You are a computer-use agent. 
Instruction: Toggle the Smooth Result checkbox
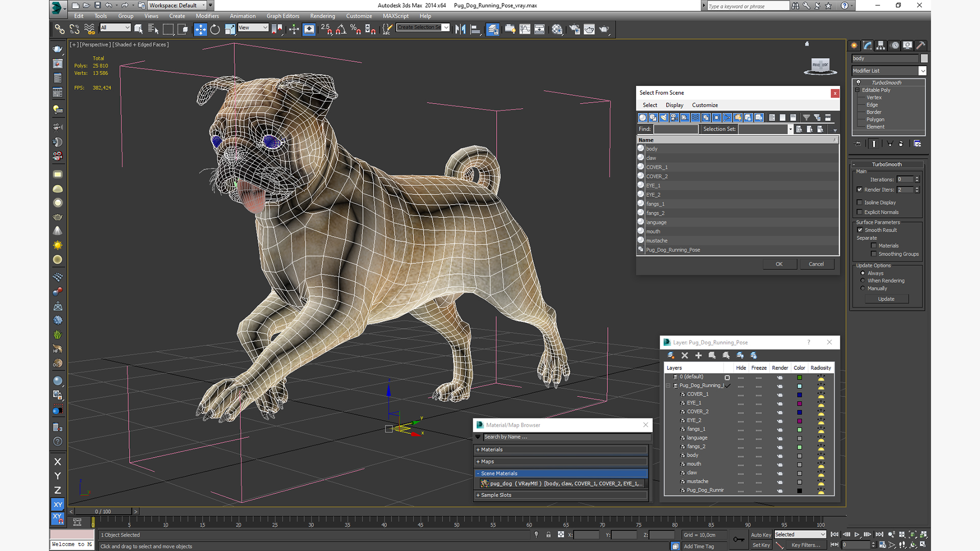860,230
